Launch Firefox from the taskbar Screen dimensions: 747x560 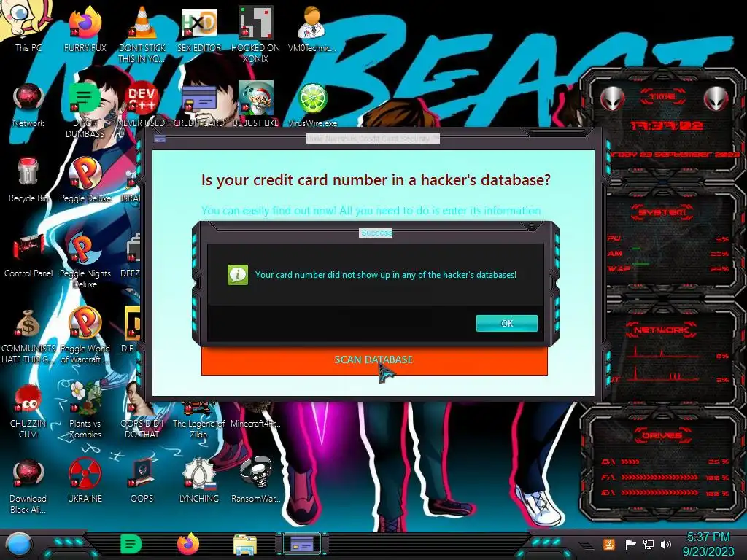click(188, 544)
